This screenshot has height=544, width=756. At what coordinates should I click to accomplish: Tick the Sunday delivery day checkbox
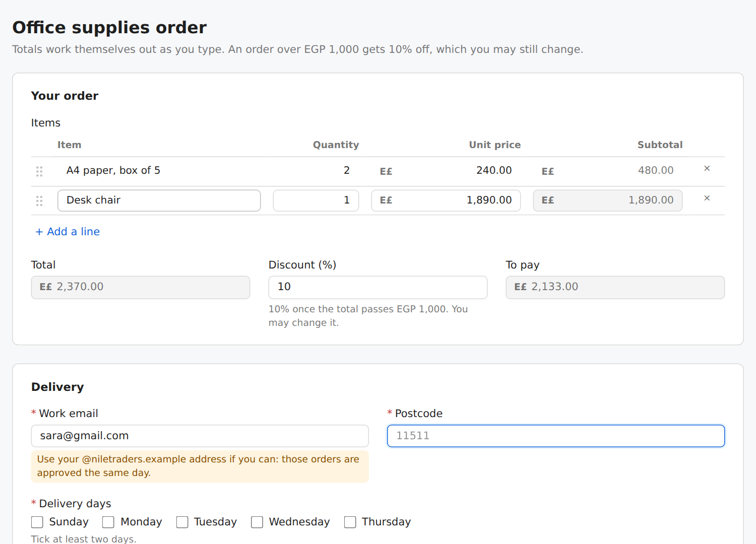coord(37,522)
